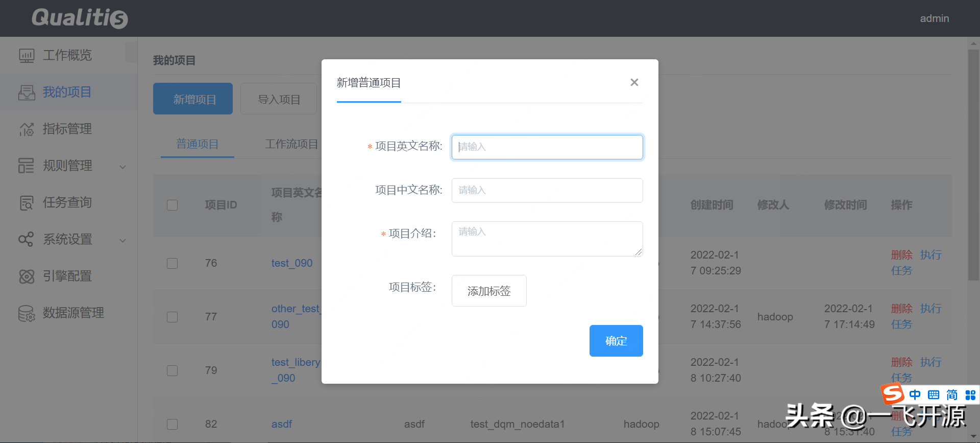Open the IME soft keyboard icon
Screen dimensions: 980x443
coord(934,394)
